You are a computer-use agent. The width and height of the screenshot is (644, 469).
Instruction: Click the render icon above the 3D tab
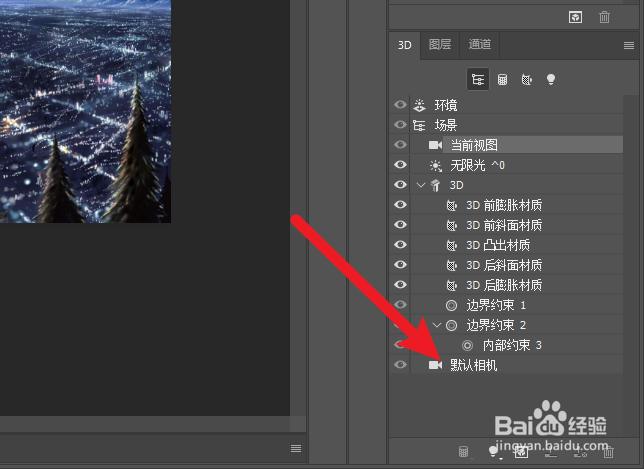[x=575, y=17]
